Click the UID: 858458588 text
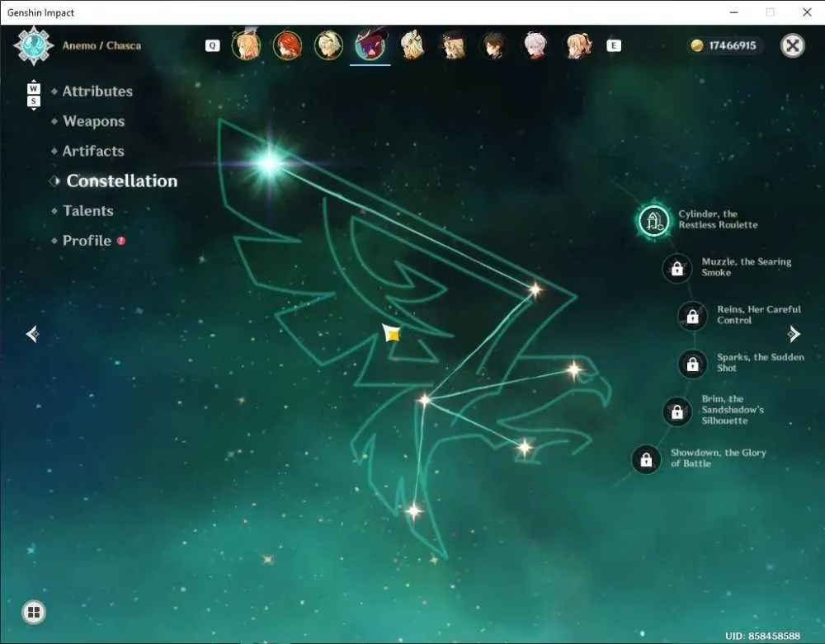The image size is (825, 644). (x=762, y=636)
